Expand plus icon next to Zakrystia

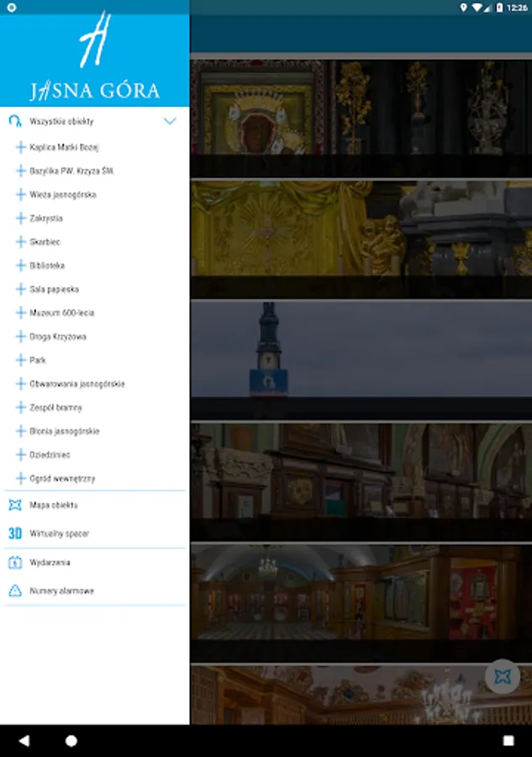click(21, 218)
